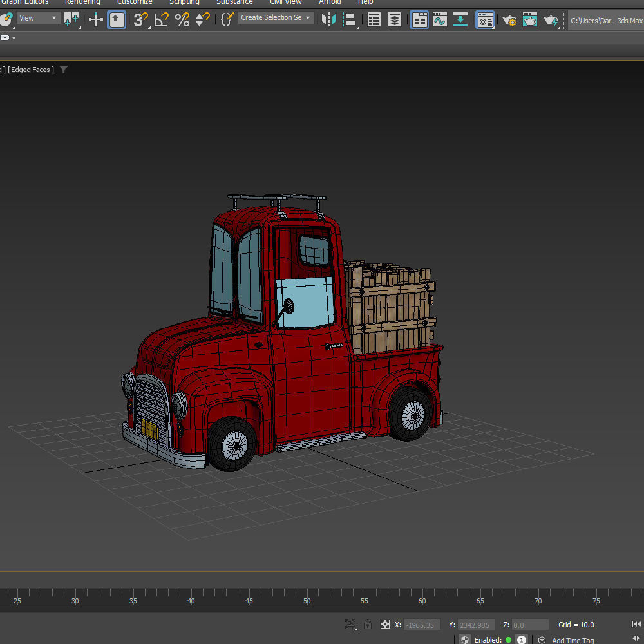644x644 pixels.
Task: Click the viewport filter funnel icon
Action: tap(64, 70)
